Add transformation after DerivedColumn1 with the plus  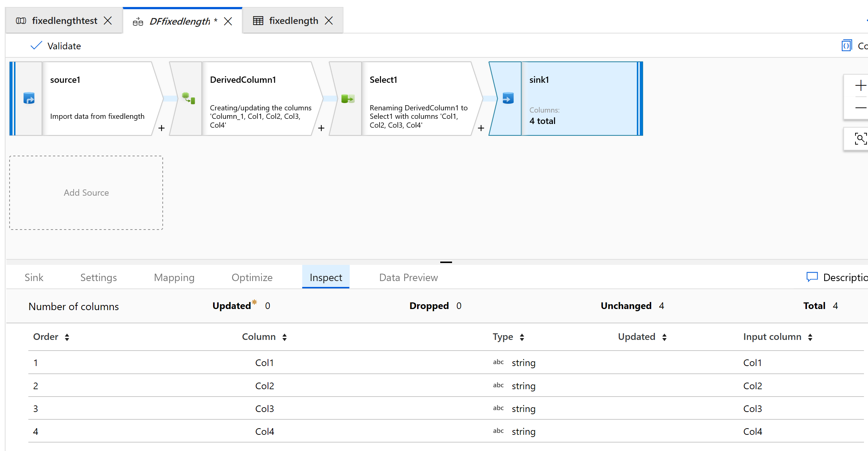click(x=321, y=128)
